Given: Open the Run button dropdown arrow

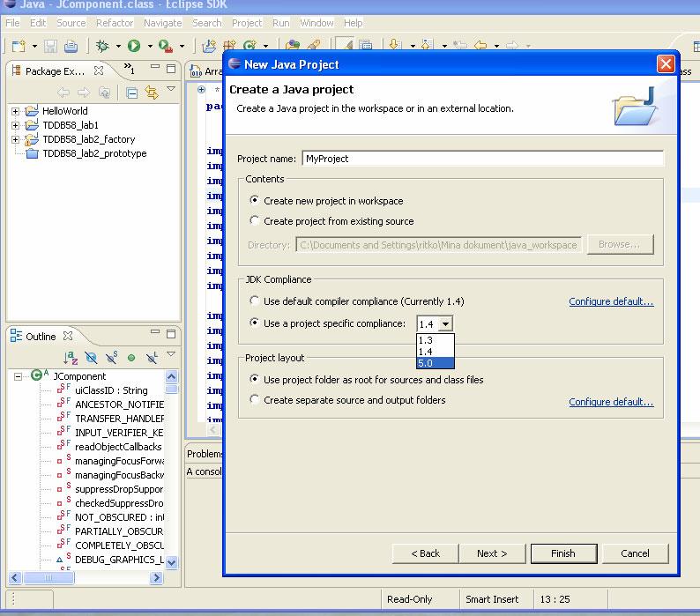Looking at the screenshot, I should 150,46.
